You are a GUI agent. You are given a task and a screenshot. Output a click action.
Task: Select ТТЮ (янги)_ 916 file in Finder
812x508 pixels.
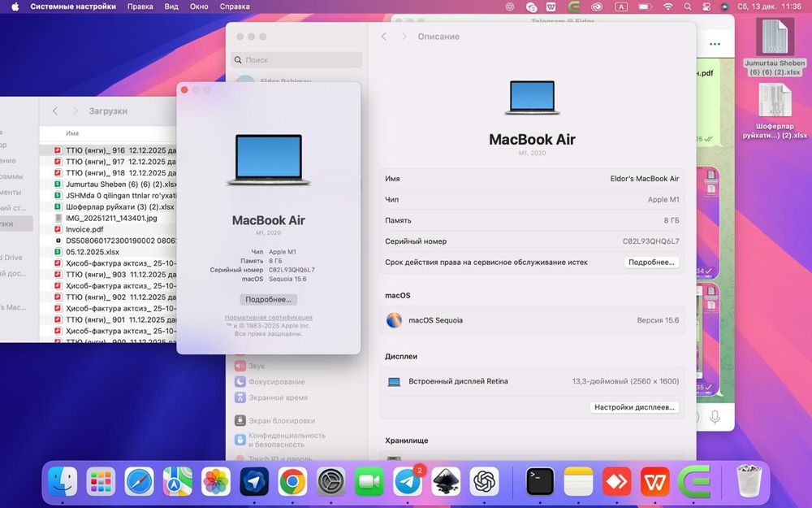pos(109,150)
